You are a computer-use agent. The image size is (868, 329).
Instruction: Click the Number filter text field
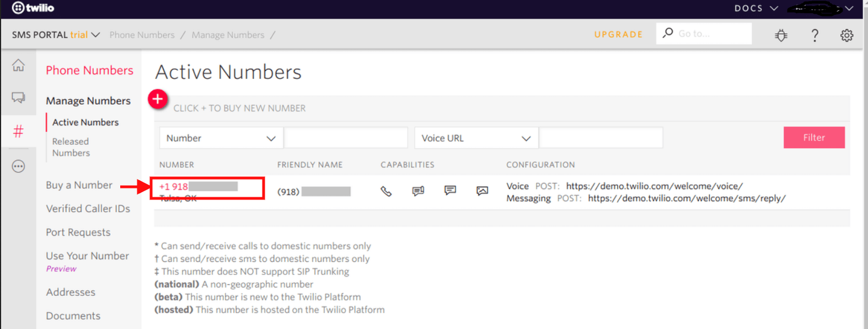(x=346, y=138)
